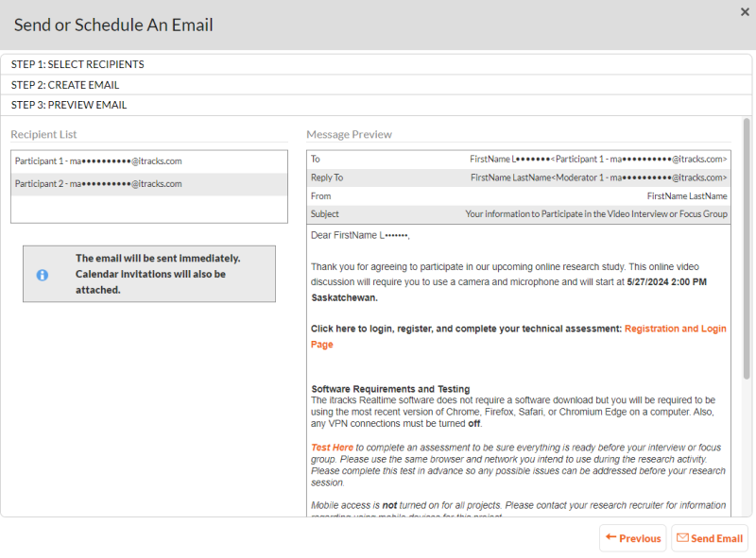Click the Subject row in the message preview
756x558 pixels.
518,214
